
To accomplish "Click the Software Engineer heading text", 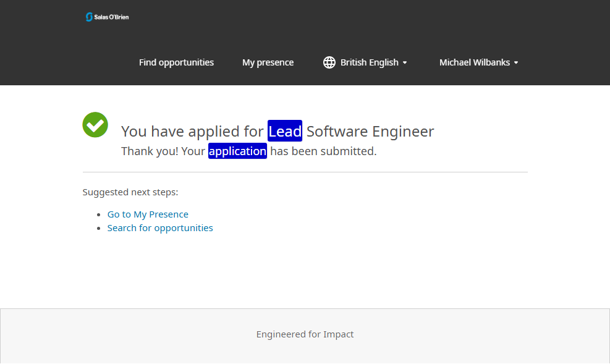I will pyautogui.click(x=370, y=131).
